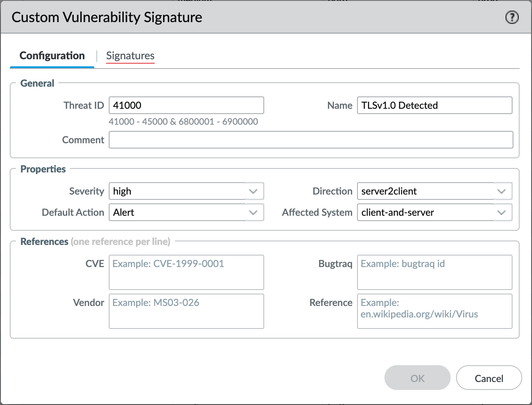This screenshot has height=405, width=532.
Task: Click the Cancel button
Action: pos(489,378)
